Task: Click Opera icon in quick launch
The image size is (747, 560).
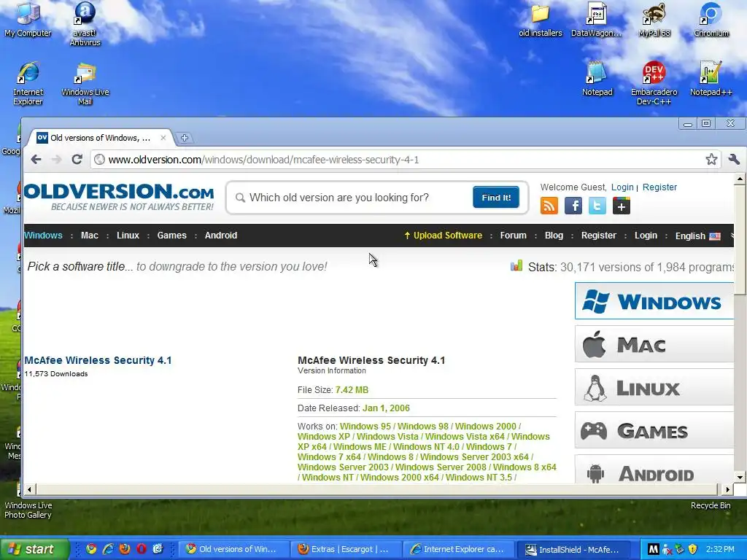Action: (142, 549)
